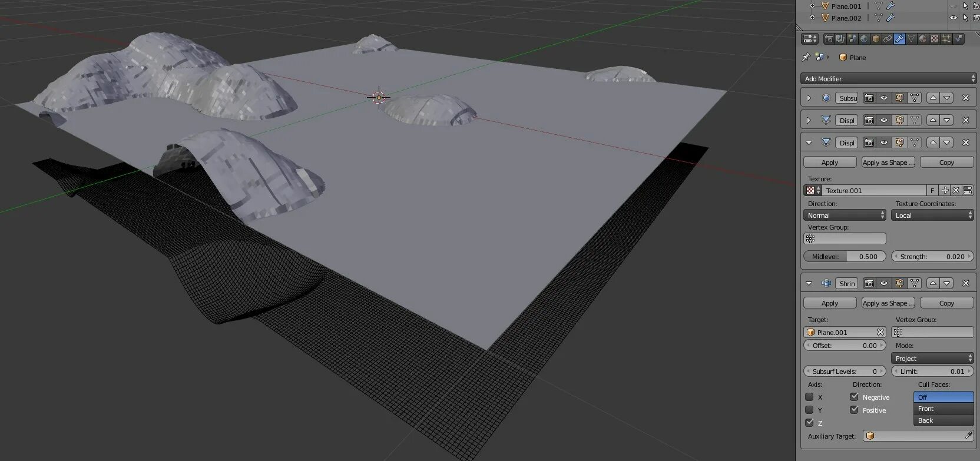Toggle Subsurf modifier in edit mode
This screenshot has width=980, height=461.
899,98
